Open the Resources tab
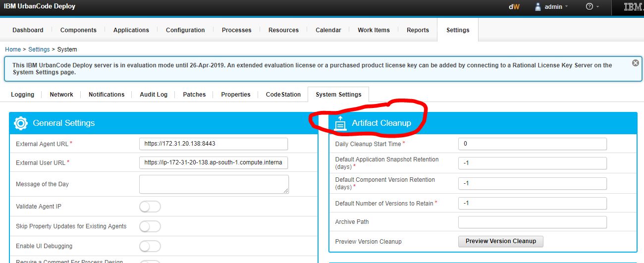This screenshot has height=263, width=644. (x=283, y=30)
